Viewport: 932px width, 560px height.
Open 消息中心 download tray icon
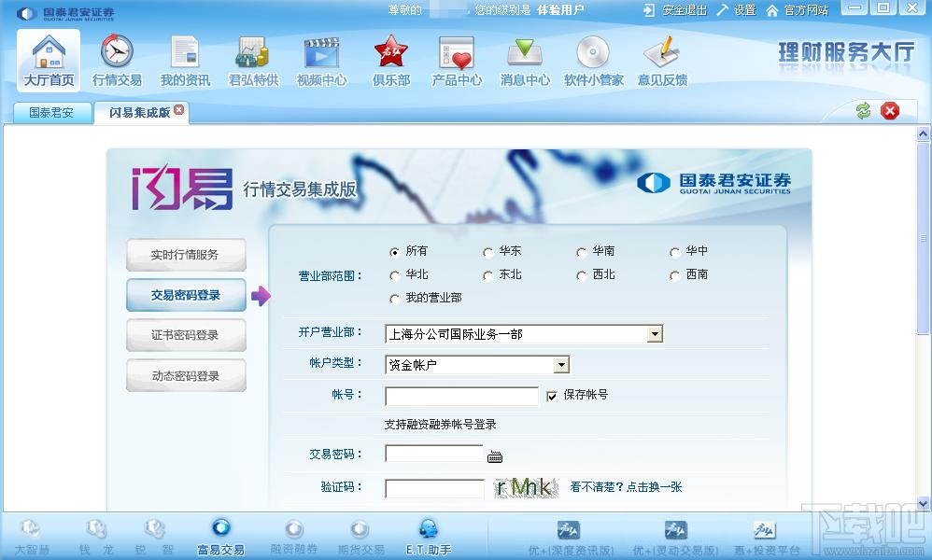pyautogui.click(x=525, y=60)
